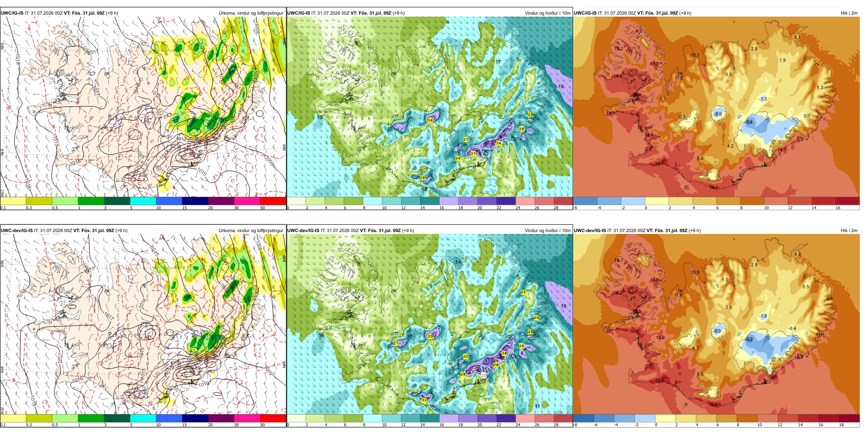Click temperature 12.7 on UWC-dev/IG-IS temperature map
The width and height of the screenshot is (868, 434).
coord(799,357)
